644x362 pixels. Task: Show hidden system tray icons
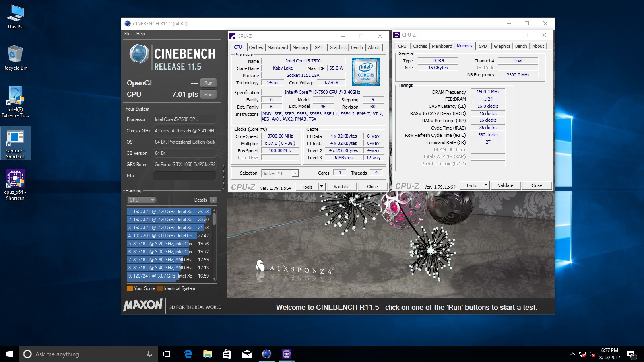coord(572,354)
